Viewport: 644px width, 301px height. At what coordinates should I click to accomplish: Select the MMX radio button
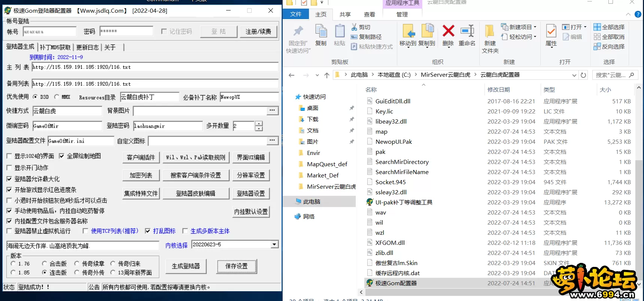[x=57, y=97]
